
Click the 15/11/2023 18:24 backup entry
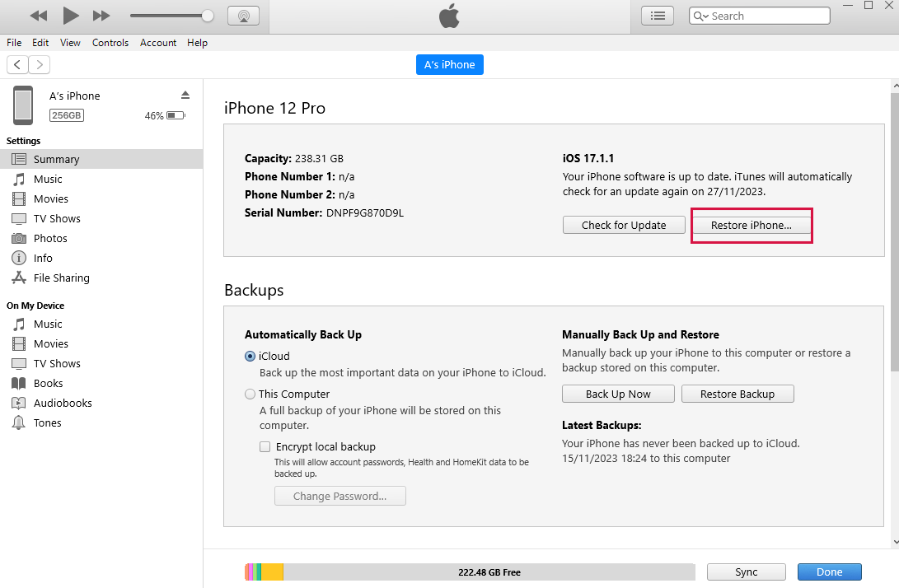[x=646, y=459]
